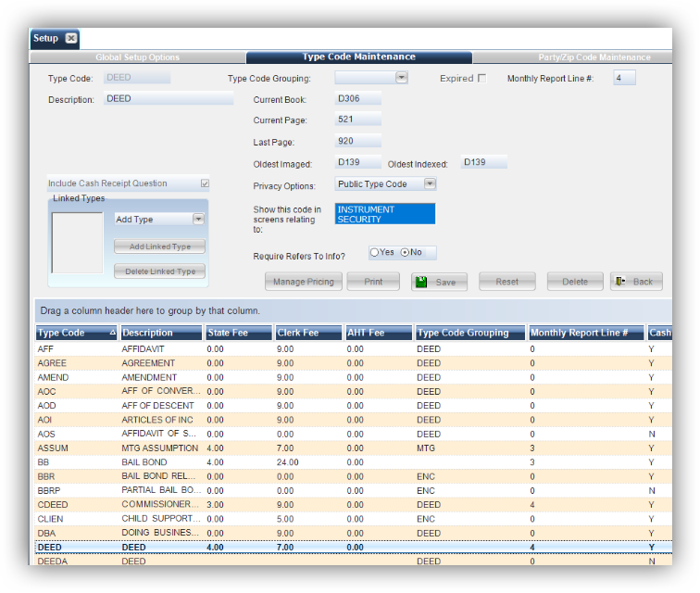Click Add Linked Type button
The width and height of the screenshot is (700, 593).
click(x=160, y=246)
